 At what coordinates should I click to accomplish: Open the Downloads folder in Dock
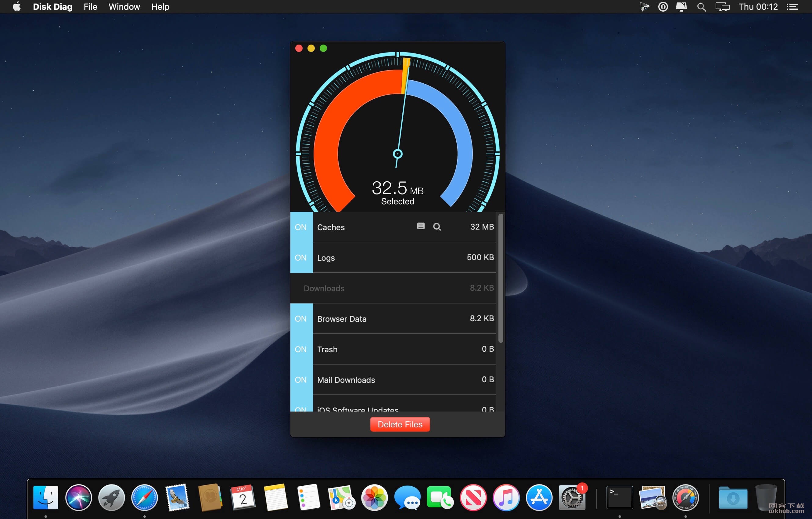tap(733, 497)
